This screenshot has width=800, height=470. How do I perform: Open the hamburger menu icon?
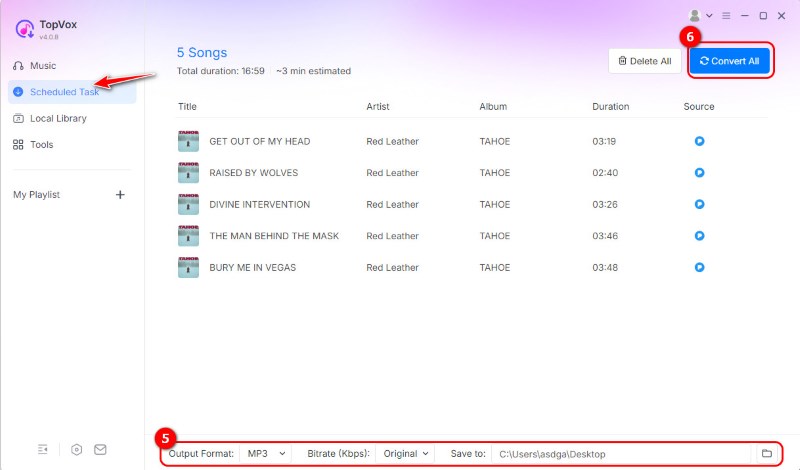(726, 16)
